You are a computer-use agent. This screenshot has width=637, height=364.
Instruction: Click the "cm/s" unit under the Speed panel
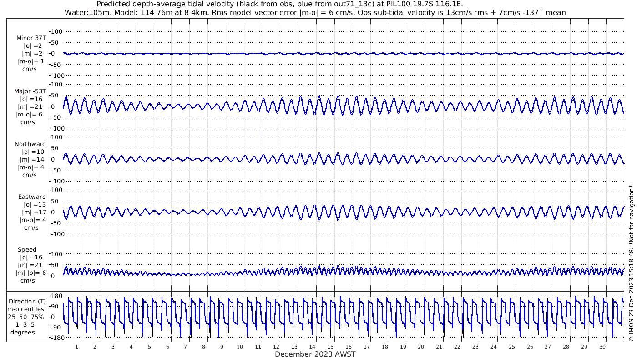[x=27, y=281]
